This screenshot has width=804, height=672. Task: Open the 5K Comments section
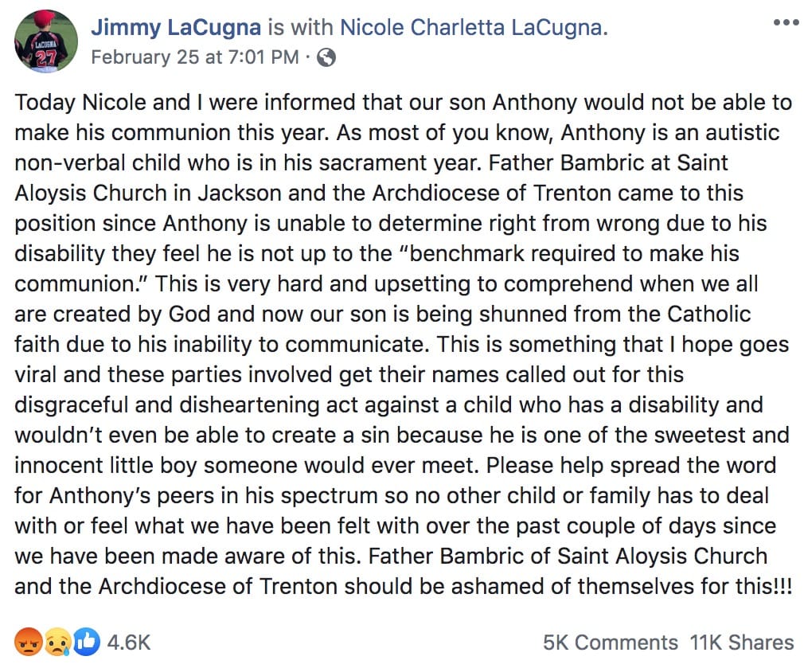pyautogui.click(x=611, y=643)
